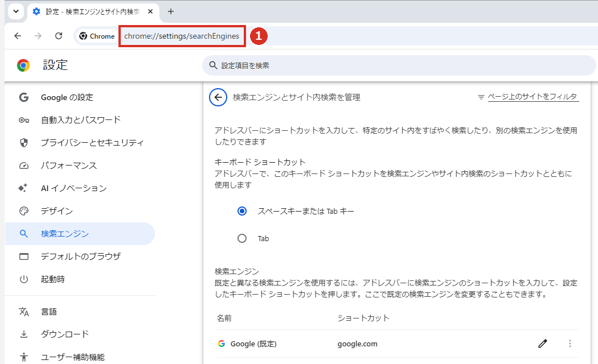Open a new tab with plus button
Image resolution: width=598 pixels, height=364 pixels.
pos(171,12)
